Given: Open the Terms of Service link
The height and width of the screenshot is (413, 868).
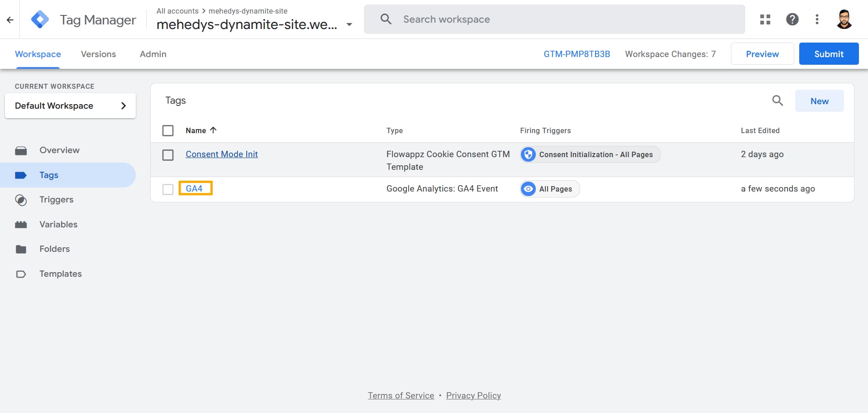Looking at the screenshot, I should click(401, 395).
